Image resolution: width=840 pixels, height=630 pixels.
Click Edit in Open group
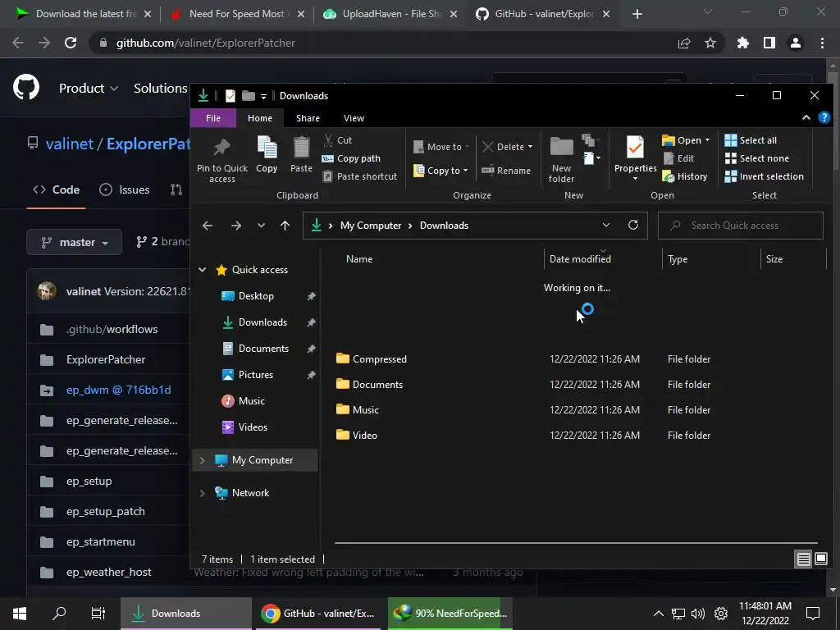tap(678, 158)
